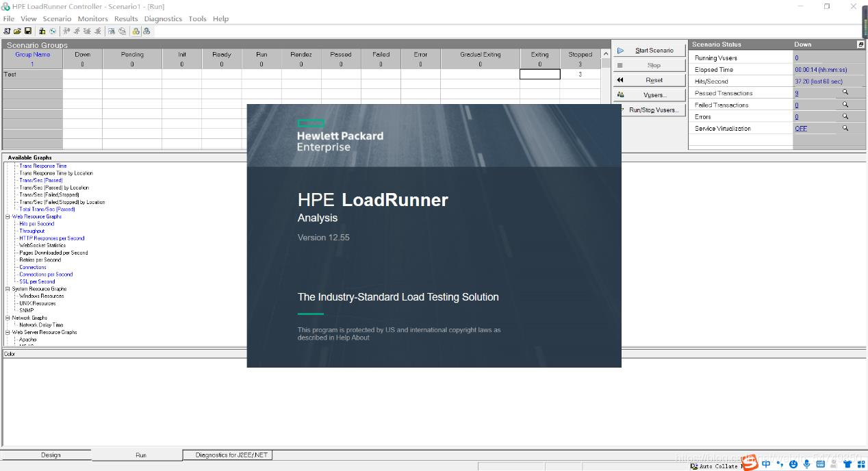This screenshot has height=471, width=868.
Task: Click magnifier icon next to Passed Transactions
Action: (x=845, y=92)
